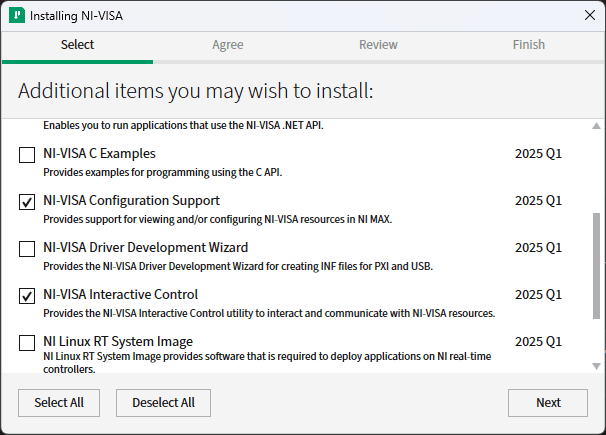Close the Installing NI-VISA window
Image resolution: width=606 pixels, height=435 pixels.
click(589, 16)
